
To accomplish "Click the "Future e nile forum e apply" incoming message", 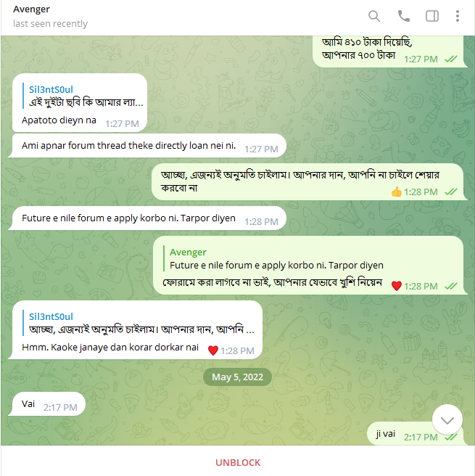I will [149, 218].
